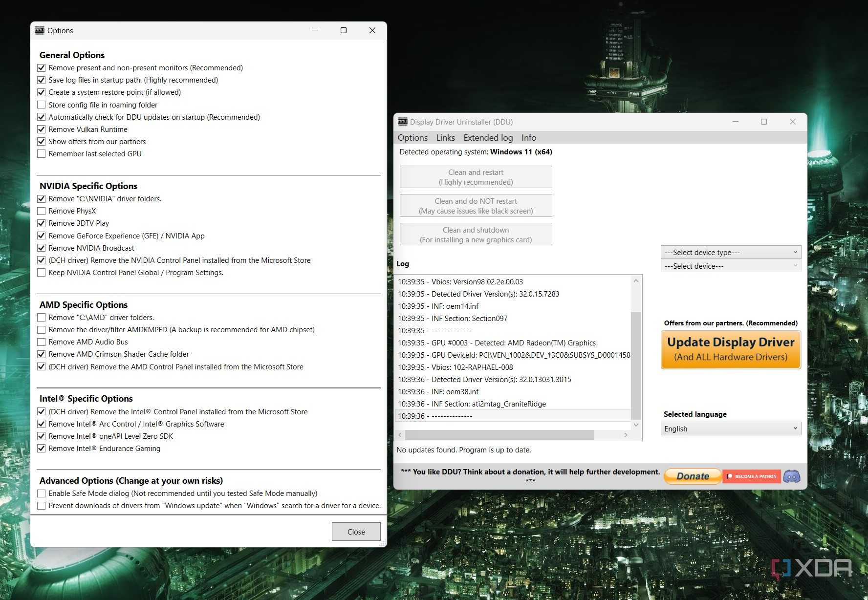Toggle remove NVIDIA Control Panel from Microsoft Store
The width and height of the screenshot is (868, 600).
(x=42, y=260)
